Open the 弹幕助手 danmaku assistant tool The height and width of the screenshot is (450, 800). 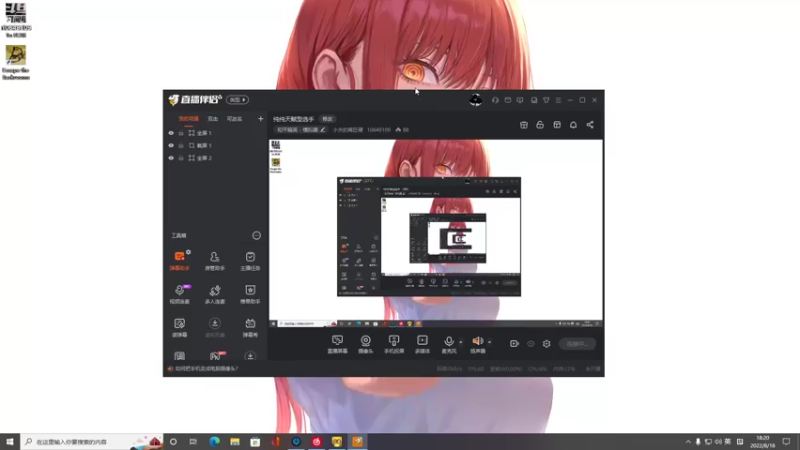pyautogui.click(x=180, y=260)
